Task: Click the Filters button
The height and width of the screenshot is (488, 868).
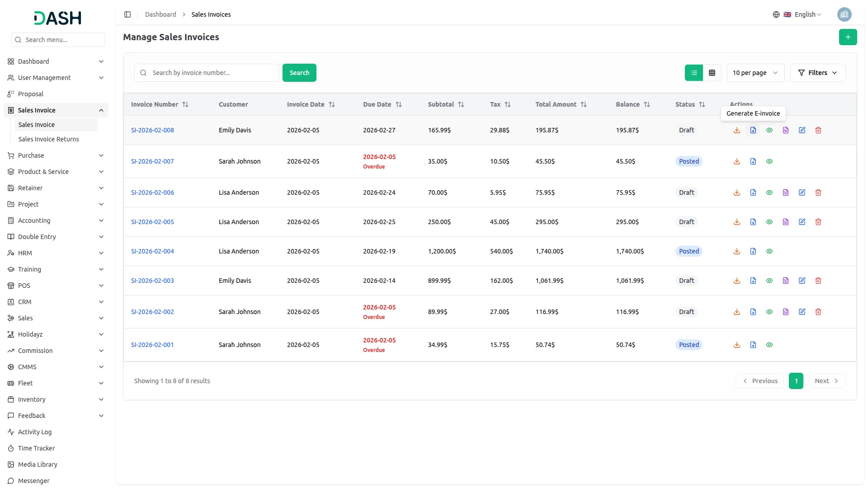Action: [x=818, y=73]
